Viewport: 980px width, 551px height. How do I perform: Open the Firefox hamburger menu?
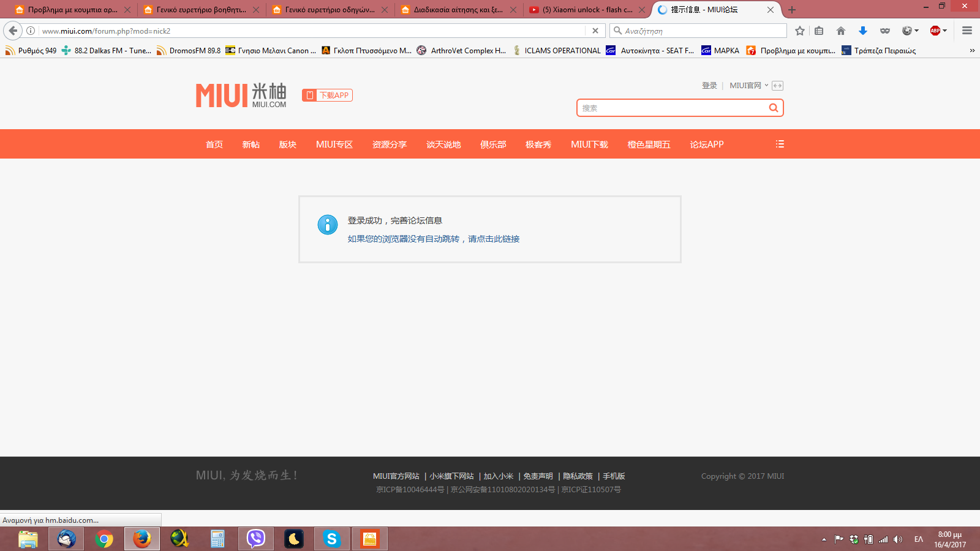click(967, 31)
